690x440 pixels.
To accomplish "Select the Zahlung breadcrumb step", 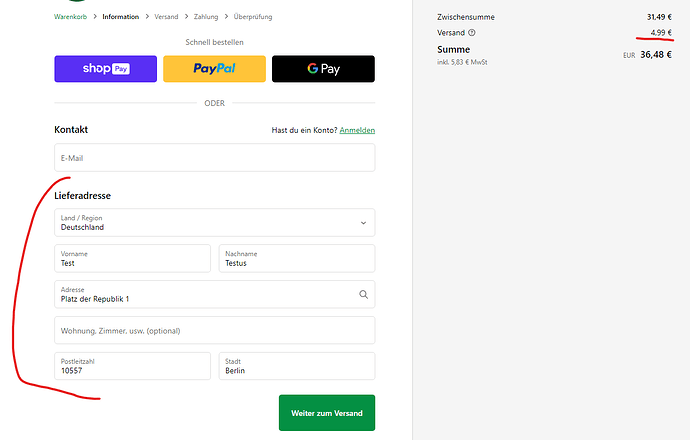I will click(207, 17).
